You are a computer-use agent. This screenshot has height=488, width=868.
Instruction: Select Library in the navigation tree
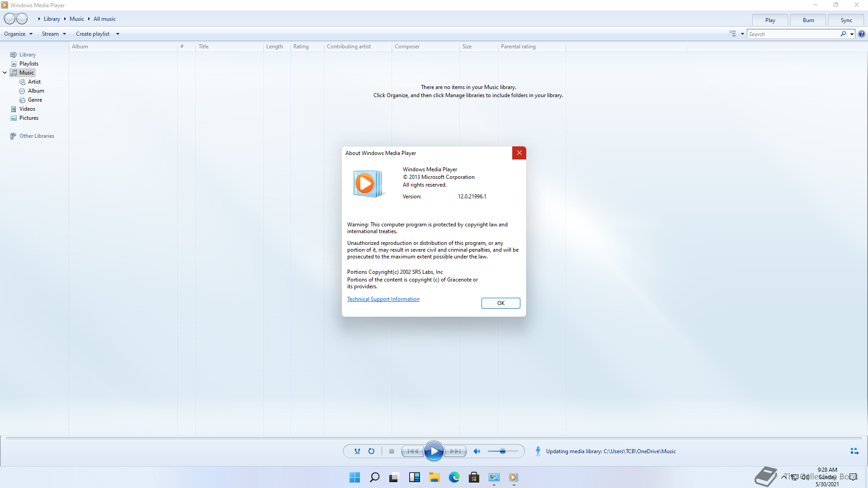(27, 55)
